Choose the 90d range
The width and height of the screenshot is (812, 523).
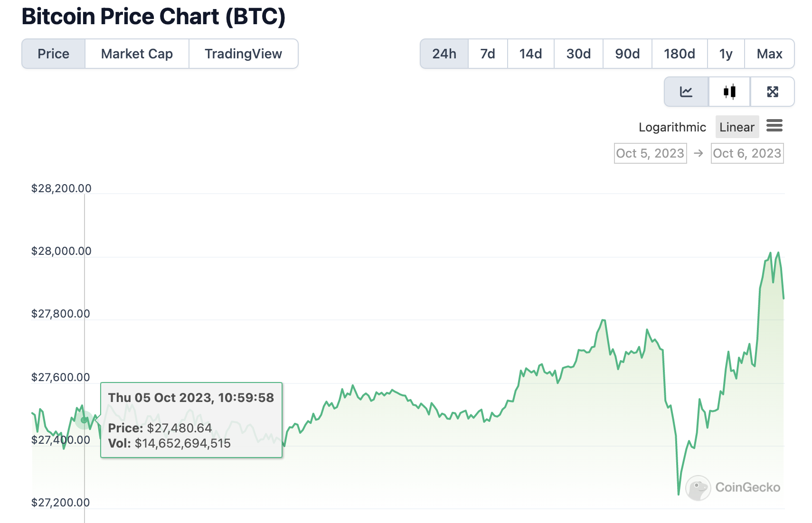point(627,54)
